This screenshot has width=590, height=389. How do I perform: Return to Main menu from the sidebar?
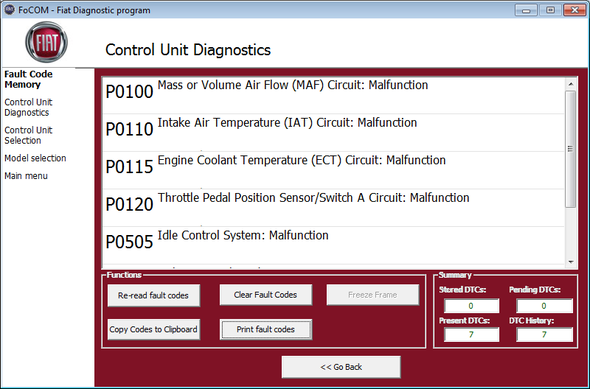pyautogui.click(x=26, y=176)
